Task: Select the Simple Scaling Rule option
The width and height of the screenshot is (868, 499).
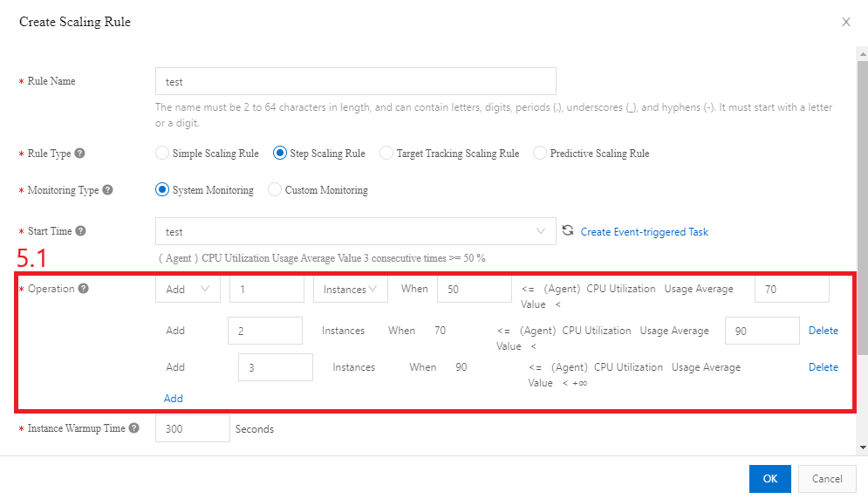Action: pyautogui.click(x=161, y=154)
